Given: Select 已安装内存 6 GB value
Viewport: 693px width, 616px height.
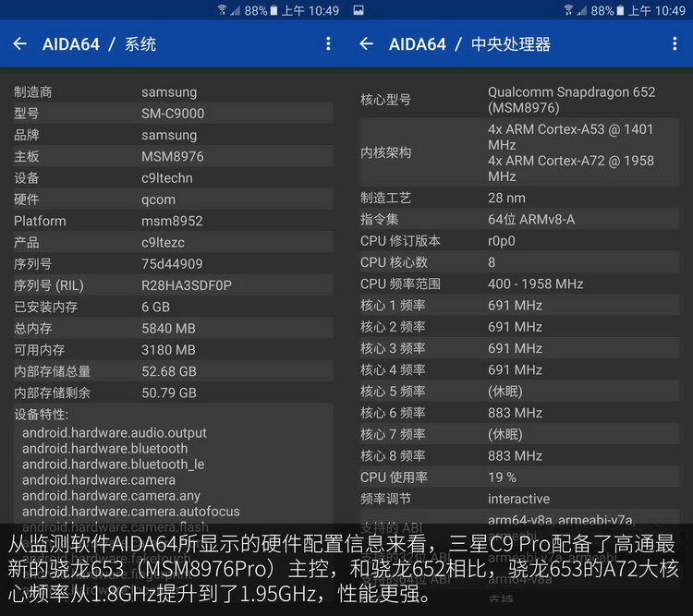Looking at the screenshot, I should pos(155,307).
